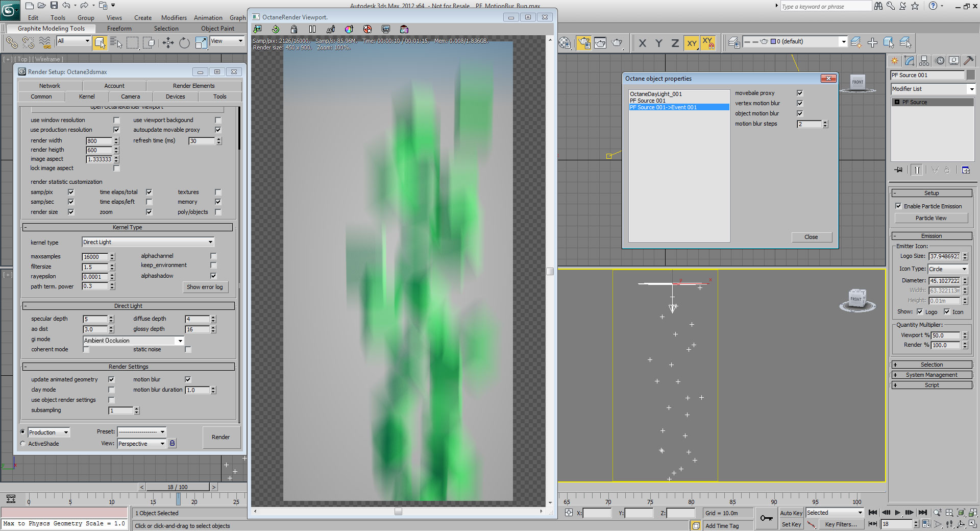The width and height of the screenshot is (980, 531).
Task: Restart render with the refresh icon in Octane viewport
Action: [276, 29]
